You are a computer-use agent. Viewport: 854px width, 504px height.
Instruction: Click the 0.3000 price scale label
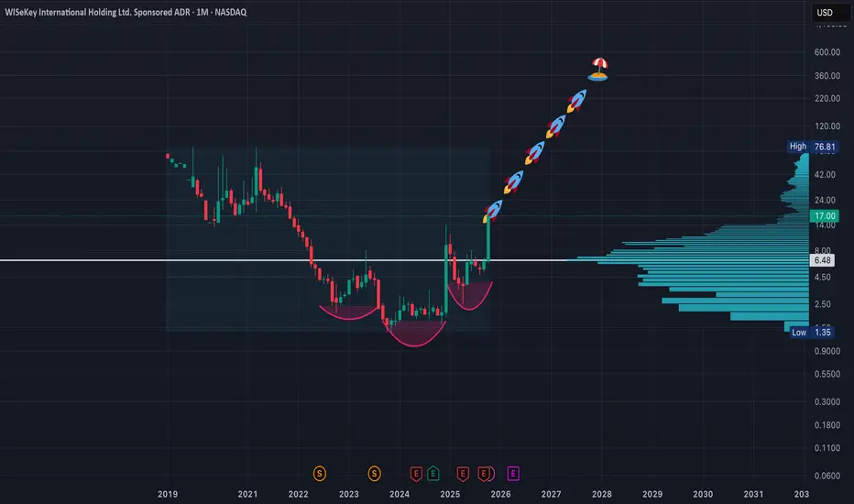[x=827, y=402]
